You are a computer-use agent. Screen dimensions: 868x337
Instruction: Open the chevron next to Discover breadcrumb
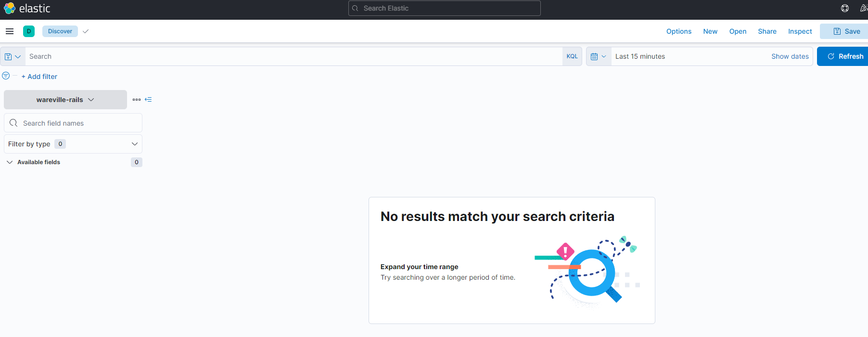86,31
